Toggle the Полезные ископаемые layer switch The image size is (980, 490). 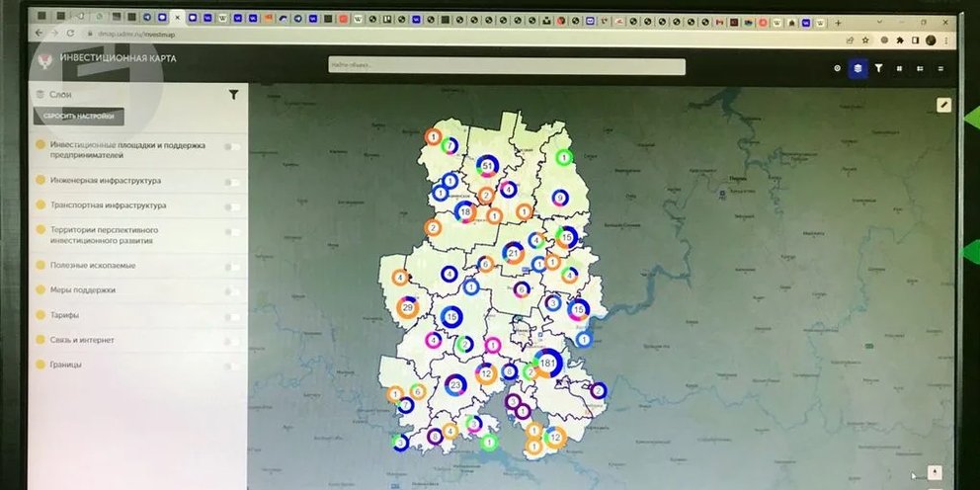pyautogui.click(x=233, y=267)
